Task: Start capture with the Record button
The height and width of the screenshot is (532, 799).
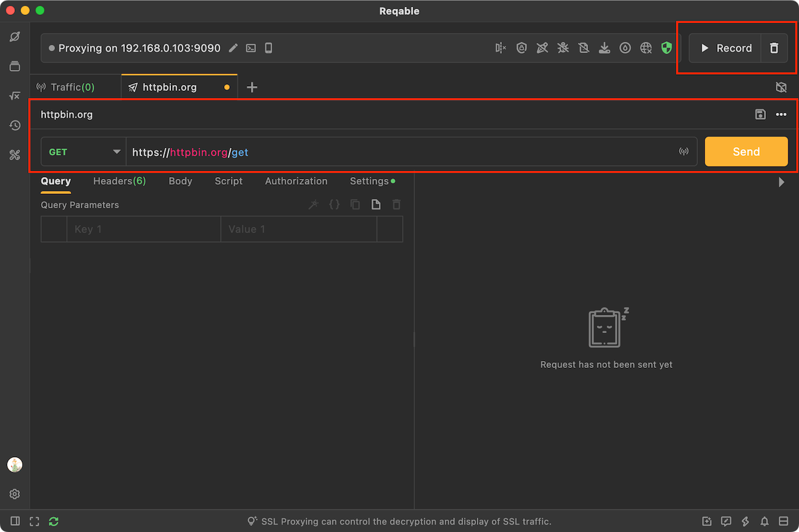Action: click(725, 48)
